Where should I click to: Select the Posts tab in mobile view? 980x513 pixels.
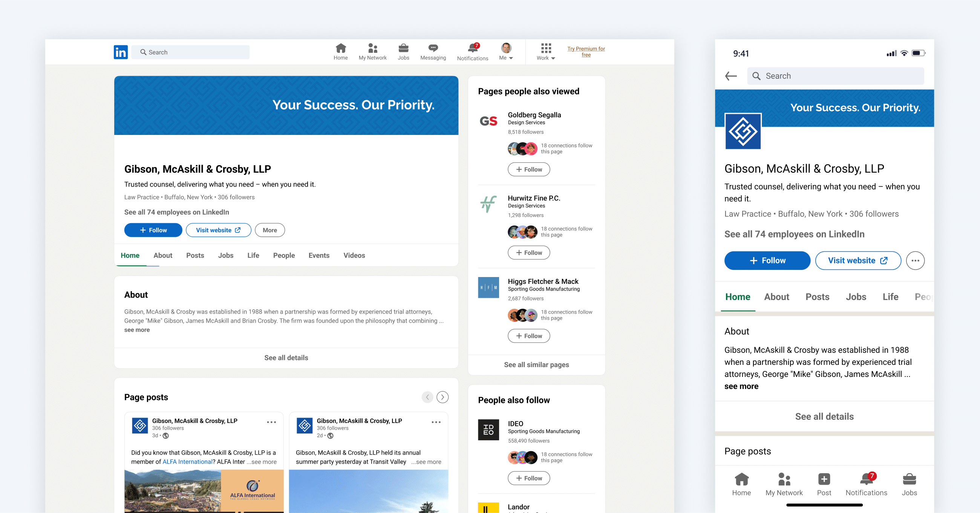(x=817, y=297)
